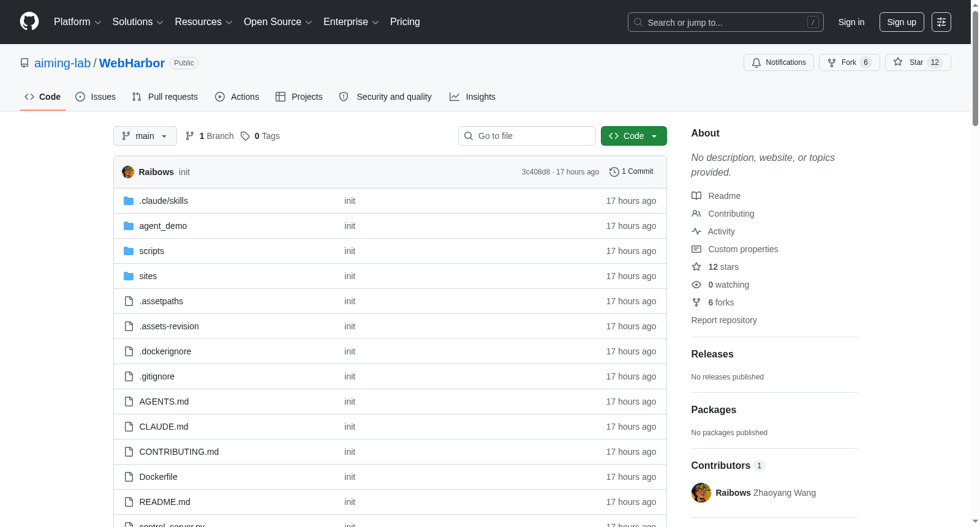Viewport: 980px width, 527px height.
Task: Open the main branch selector
Action: pos(145,136)
